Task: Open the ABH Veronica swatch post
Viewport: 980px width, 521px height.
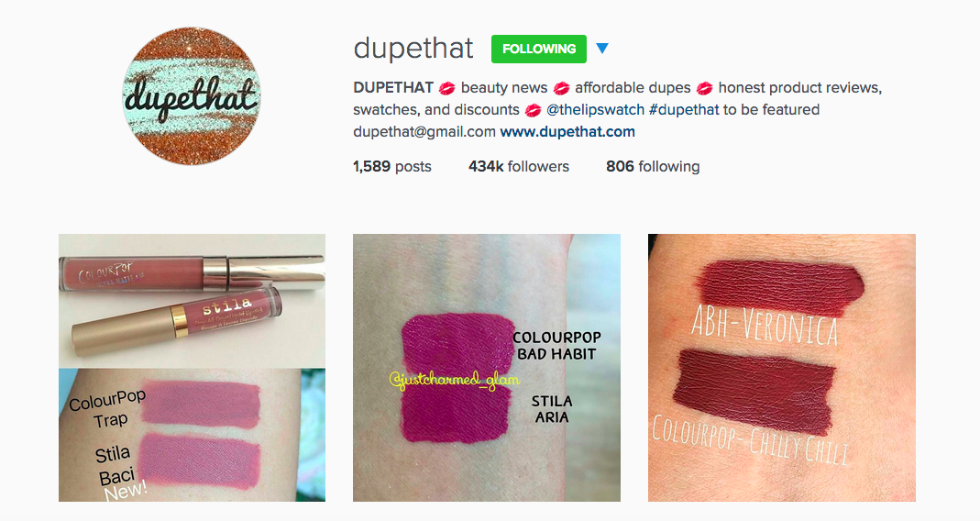Action: click(x=782, y=368)
